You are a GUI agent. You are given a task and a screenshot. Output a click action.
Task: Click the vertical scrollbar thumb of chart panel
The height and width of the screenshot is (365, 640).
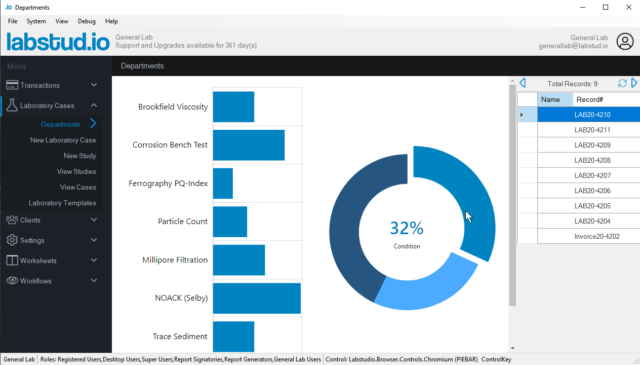click(513, 195)
